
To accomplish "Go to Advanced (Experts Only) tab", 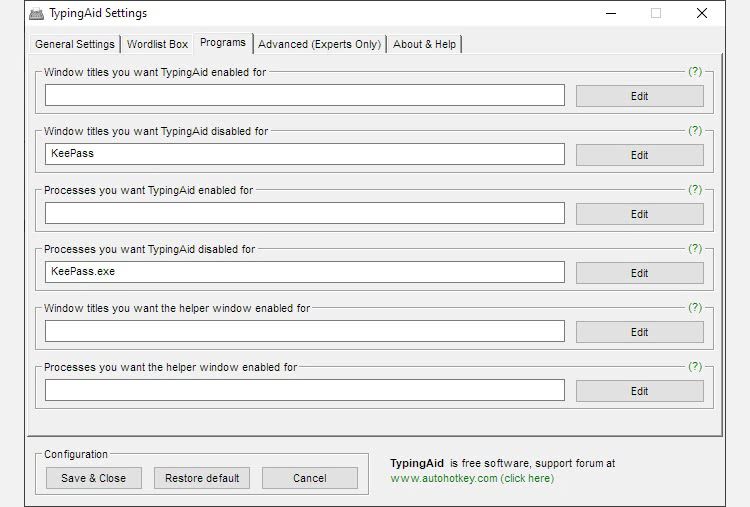I will pos(319,44).
